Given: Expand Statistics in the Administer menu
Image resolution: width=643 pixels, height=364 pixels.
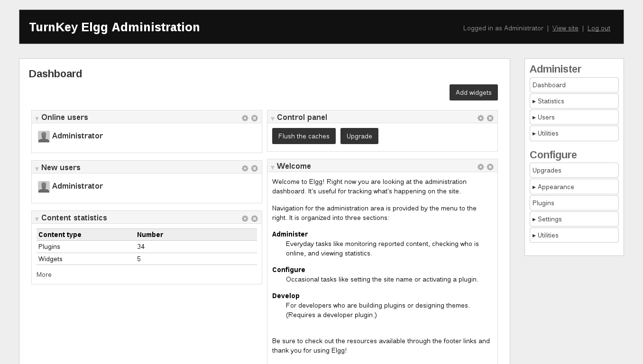Looking at the screenshot, I should coord(574,101).
